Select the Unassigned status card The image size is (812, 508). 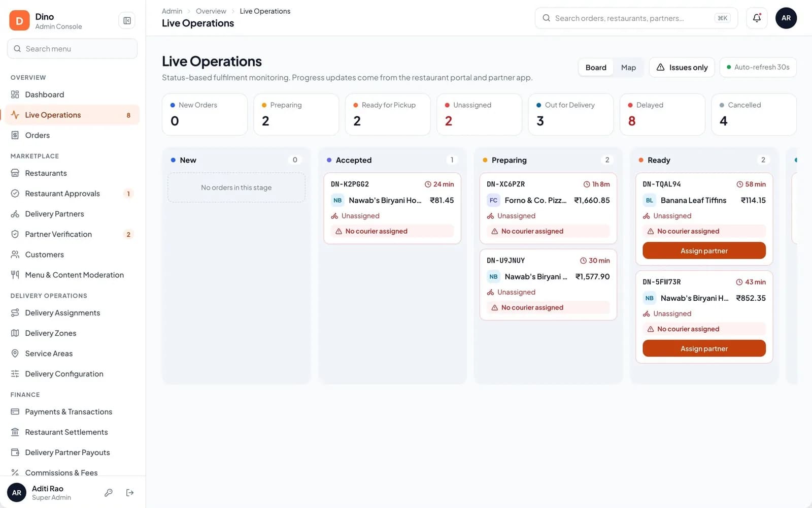coord(479,114)
